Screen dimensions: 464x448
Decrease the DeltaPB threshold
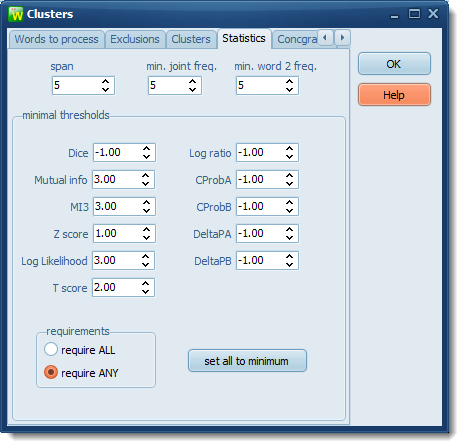(x=290, y=264)
